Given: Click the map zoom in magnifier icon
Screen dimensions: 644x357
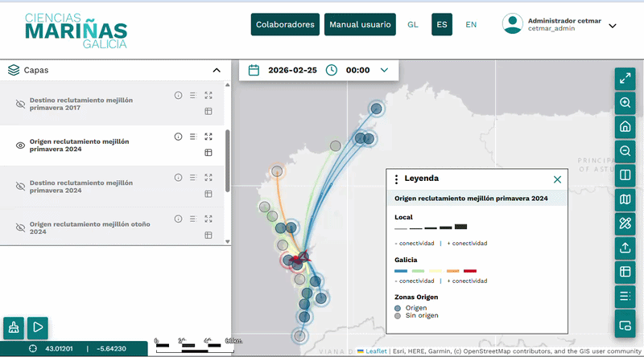Looking at the screenshot, I should coord(625,102).
